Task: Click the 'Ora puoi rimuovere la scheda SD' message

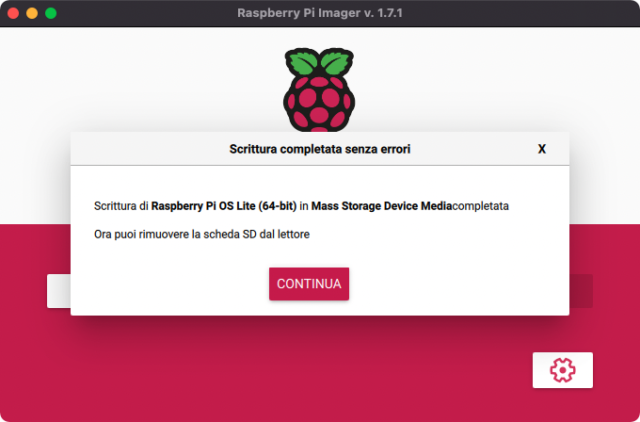Action: point(201,234)
